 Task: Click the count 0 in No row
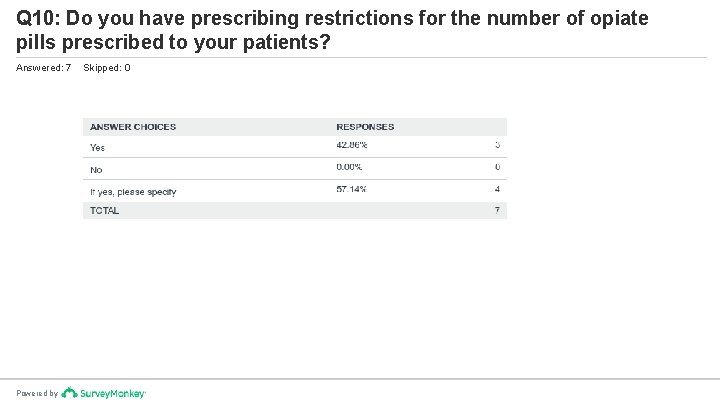tap(497, 167)
